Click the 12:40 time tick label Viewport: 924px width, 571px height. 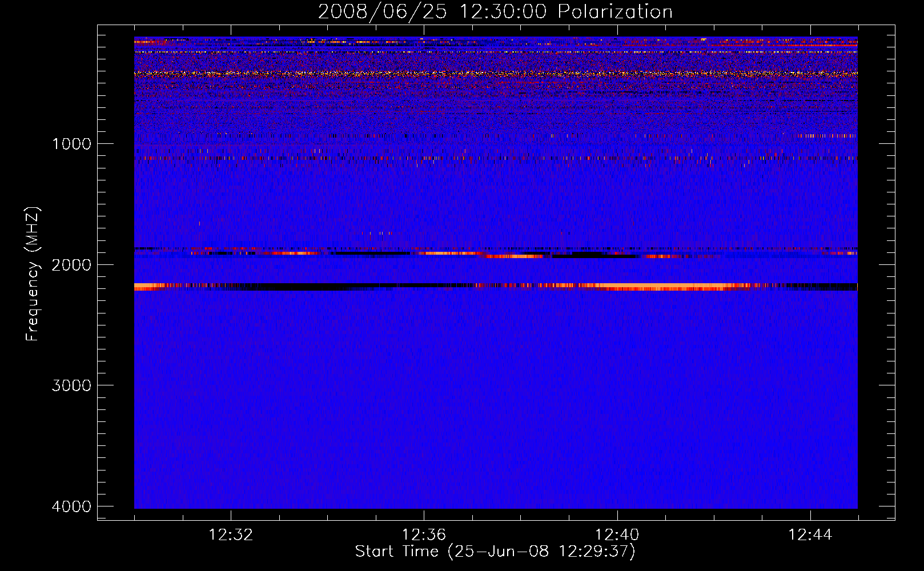617,535
